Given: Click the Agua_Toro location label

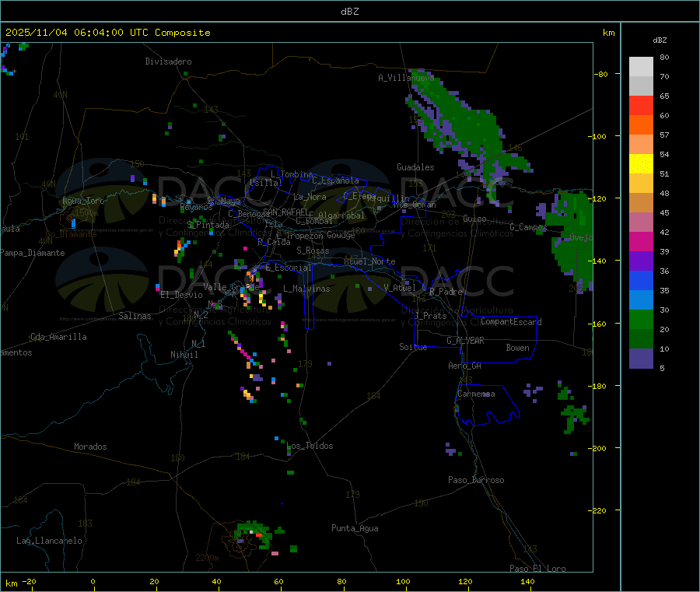Looking at the screenshot, I should click(x=83, y=201).
